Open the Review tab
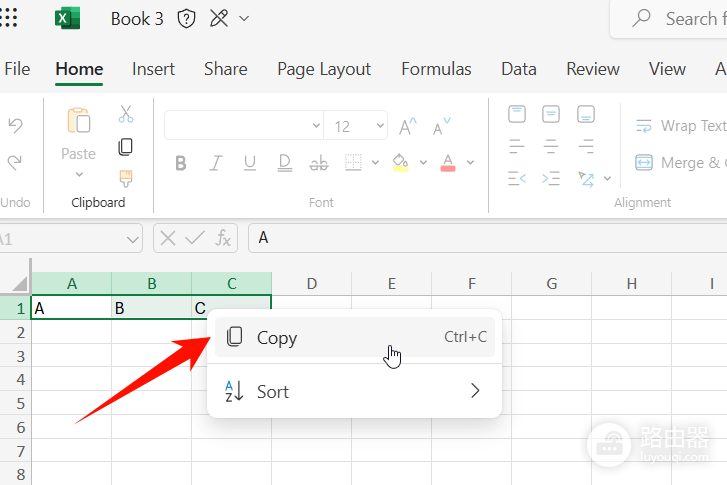The height and width of the screenshot is (485, 727). 593,69
